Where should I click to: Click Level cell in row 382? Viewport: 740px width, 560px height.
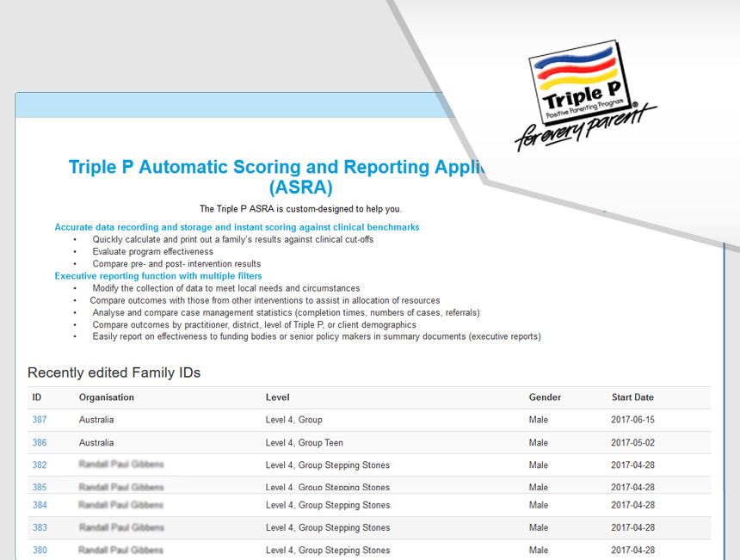point(328,465)
